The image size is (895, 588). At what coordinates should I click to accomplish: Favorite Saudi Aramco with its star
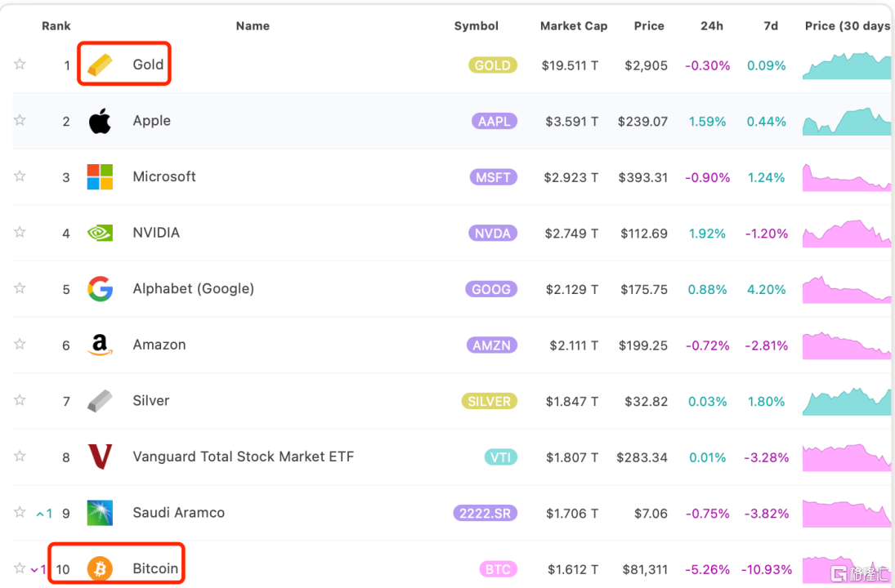(20, 511)
